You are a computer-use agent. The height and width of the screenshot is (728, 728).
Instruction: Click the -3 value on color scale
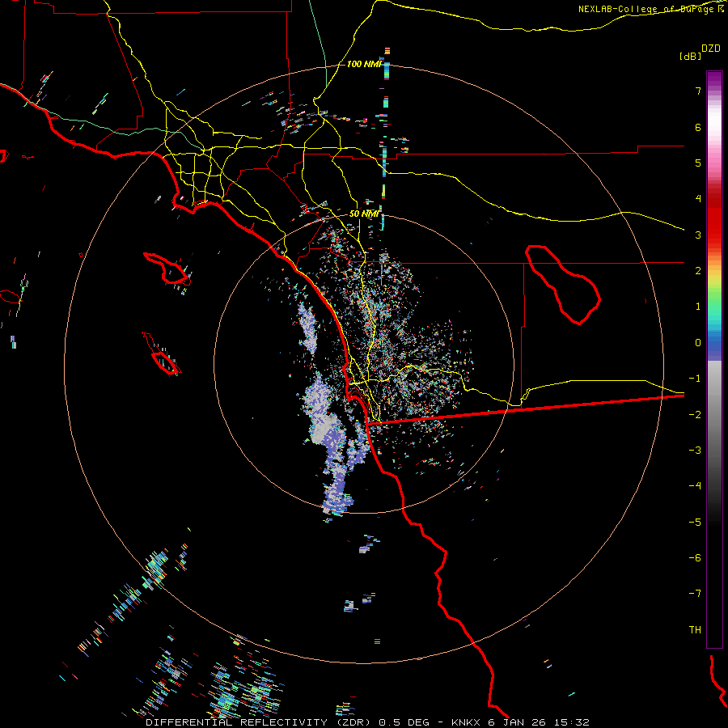pyautogui.click(x=695, y=450)
